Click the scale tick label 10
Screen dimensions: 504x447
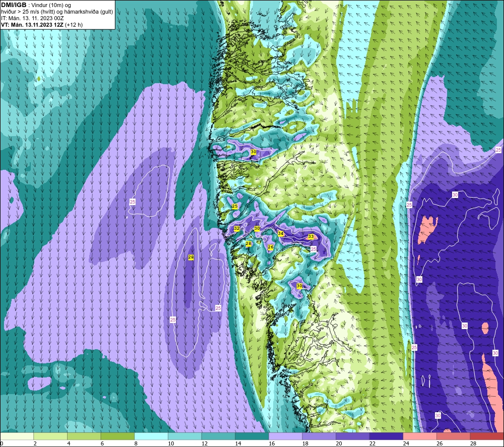tap(171, 443)
